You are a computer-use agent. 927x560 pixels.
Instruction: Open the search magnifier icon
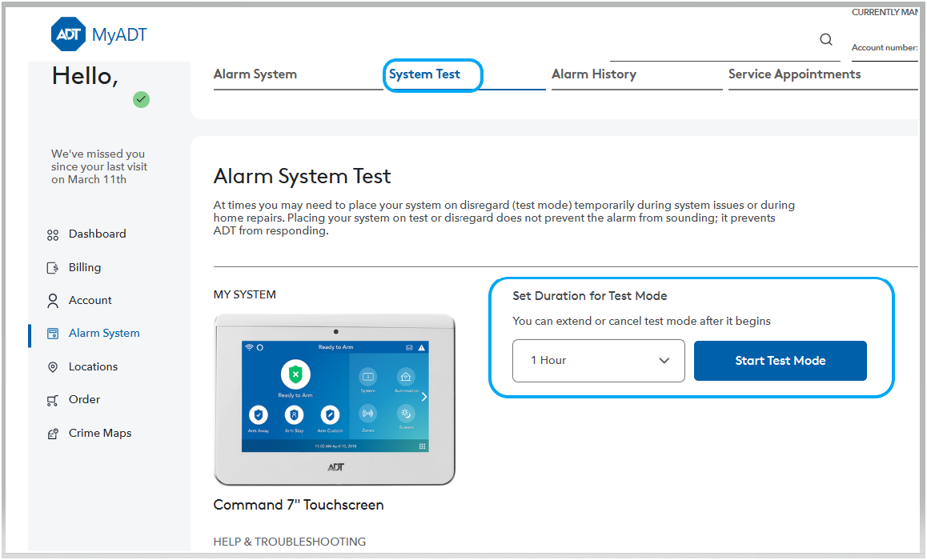(x=826, y=39)
